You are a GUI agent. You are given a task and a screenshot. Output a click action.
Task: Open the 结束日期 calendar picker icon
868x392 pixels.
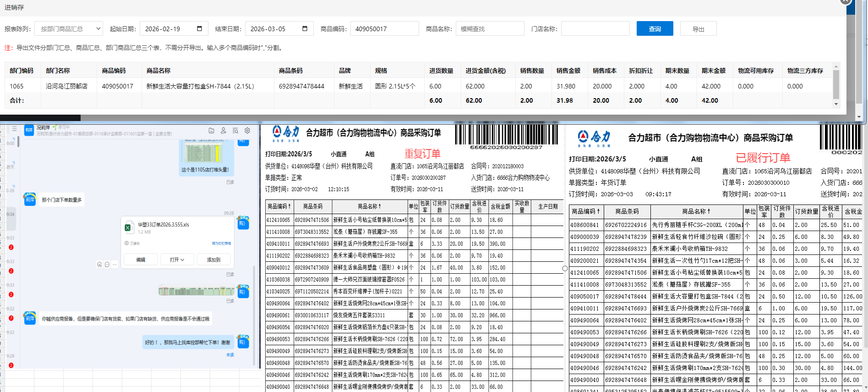point(305,28)
